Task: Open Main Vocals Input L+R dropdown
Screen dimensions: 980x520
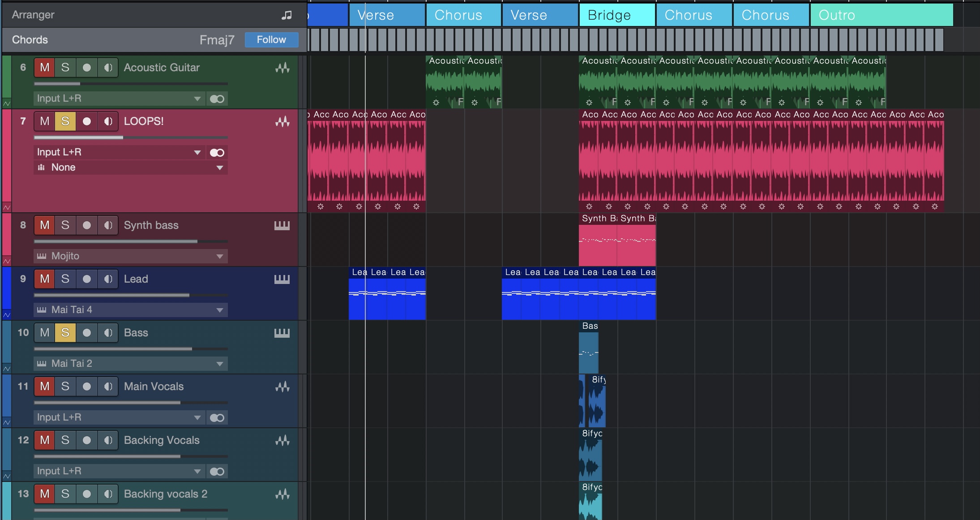Action: coord(119,417)
